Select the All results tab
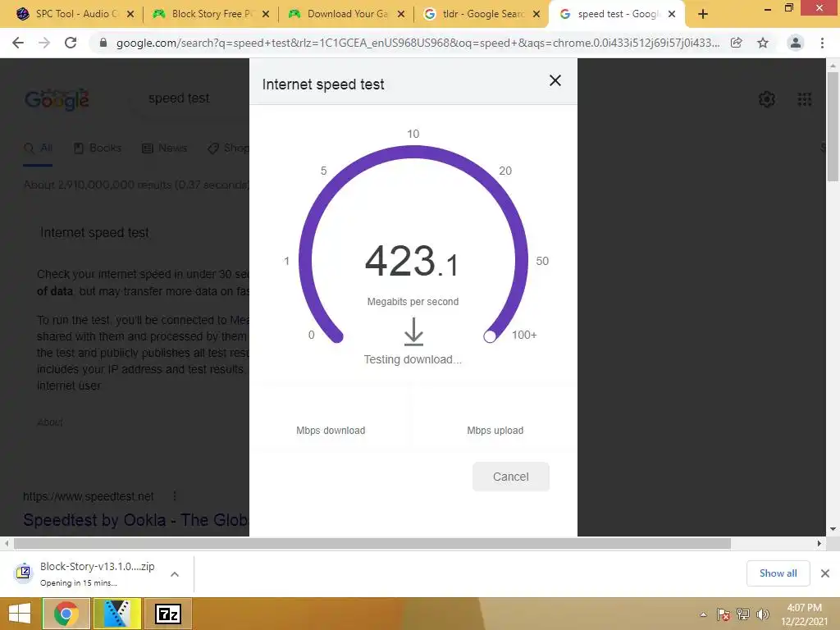This screenshot has width=840, height=630. [39, 148]
